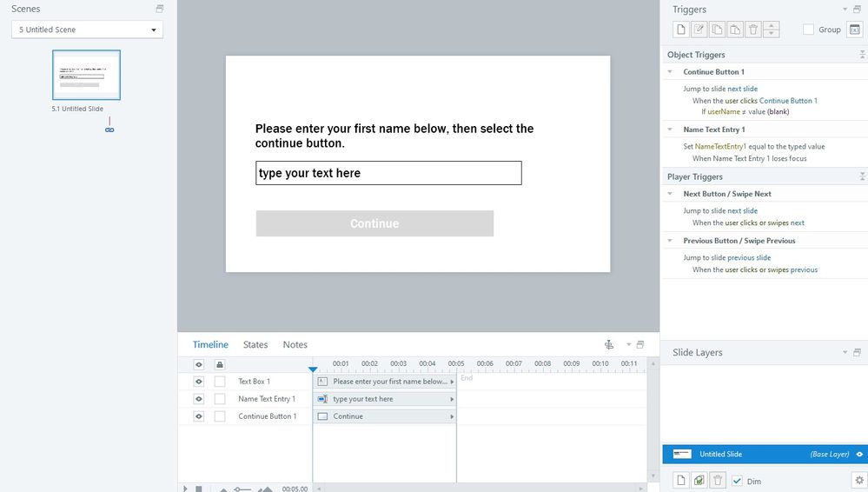Viewport: 868px width, 492px height.
Task: Click 'Continue Button 1' link in trigger
Action: click(788, 101)
